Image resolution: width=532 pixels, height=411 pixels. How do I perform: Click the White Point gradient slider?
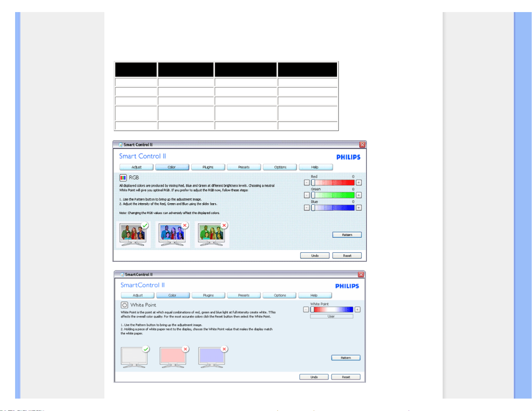[332, 310]
